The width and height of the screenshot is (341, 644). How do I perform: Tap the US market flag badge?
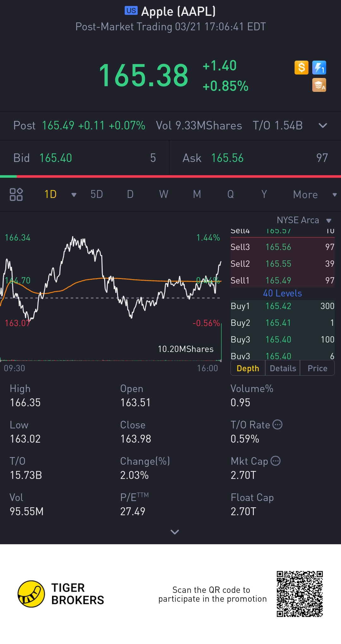(x=131, y=11)
